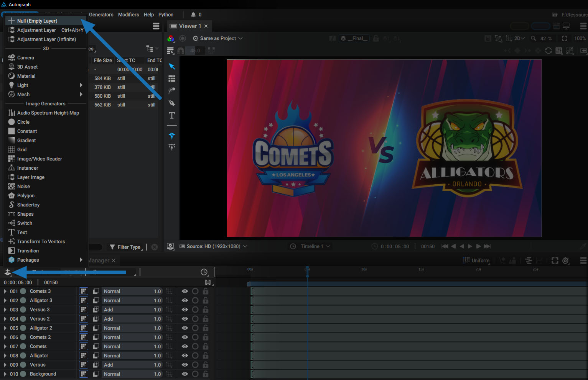The width and height of the screenshot is (588, 380).
Task: Lock the Comets layer
Action: pos(206,346)
